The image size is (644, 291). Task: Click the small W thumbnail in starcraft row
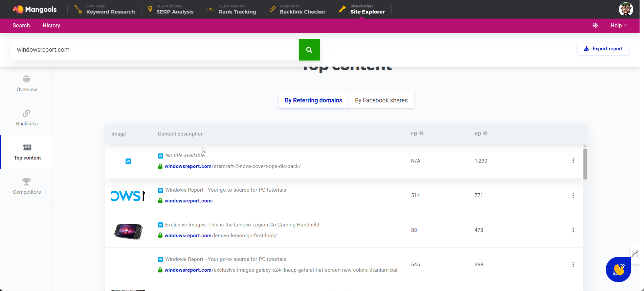click(128, 161)
